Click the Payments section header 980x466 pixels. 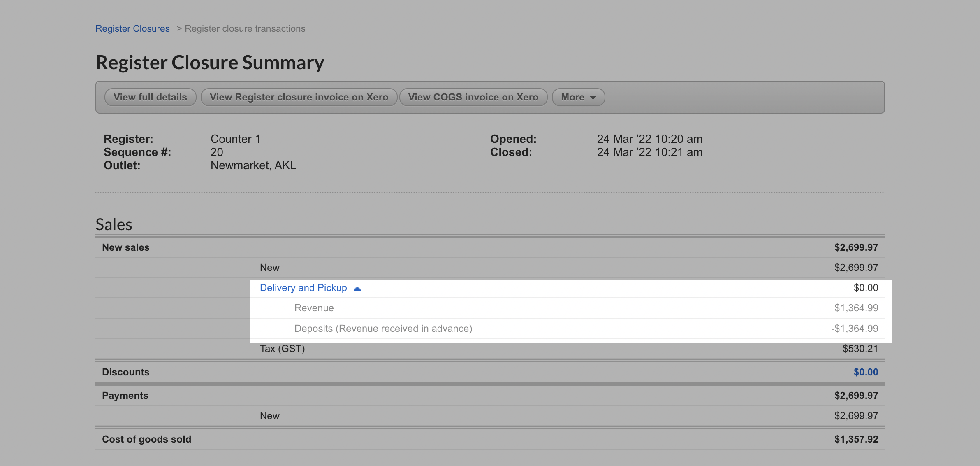125,396
